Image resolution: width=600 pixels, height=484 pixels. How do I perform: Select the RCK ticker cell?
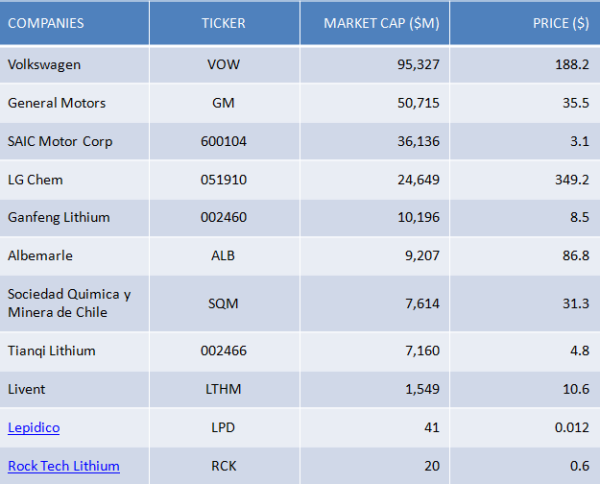(x=223, y=466)
